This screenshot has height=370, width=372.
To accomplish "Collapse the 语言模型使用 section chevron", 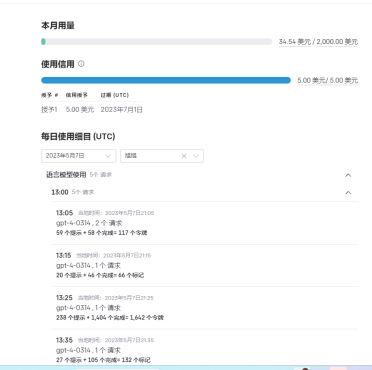I will (x=348, y=175).
